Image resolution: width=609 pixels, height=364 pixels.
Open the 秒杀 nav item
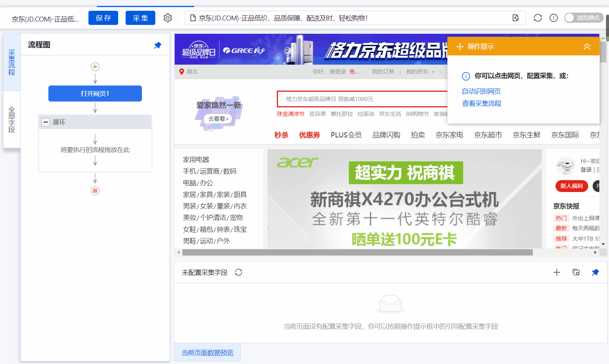(x=281, y=135)
